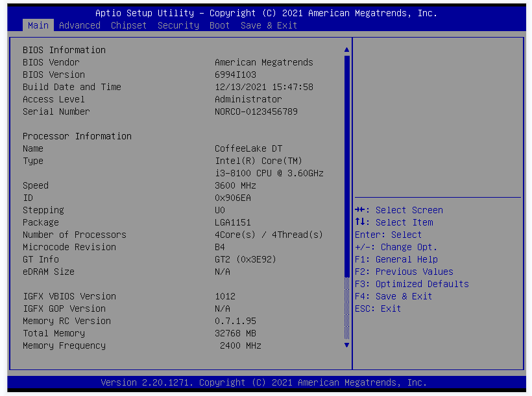Viewport: 532px width, 396px height.
Task: Open the Chipset tab
Action: 128,25
